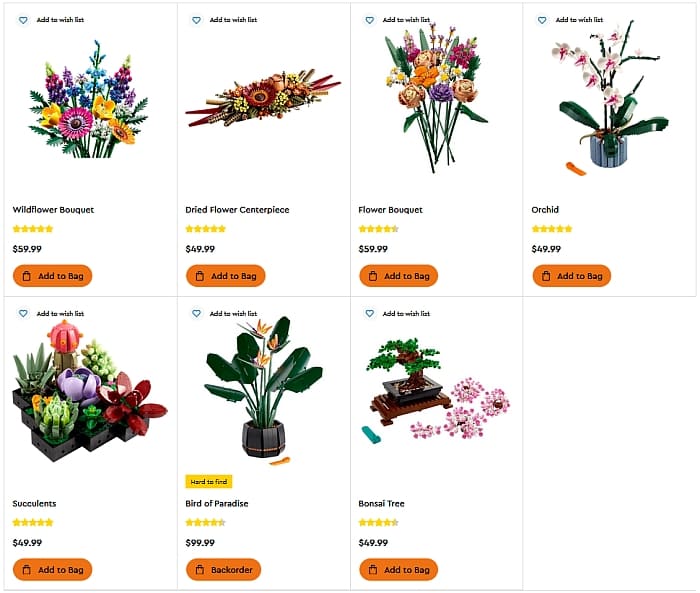Open the Bonsai Tree product image
700x593 pixels.
point(435,395)
